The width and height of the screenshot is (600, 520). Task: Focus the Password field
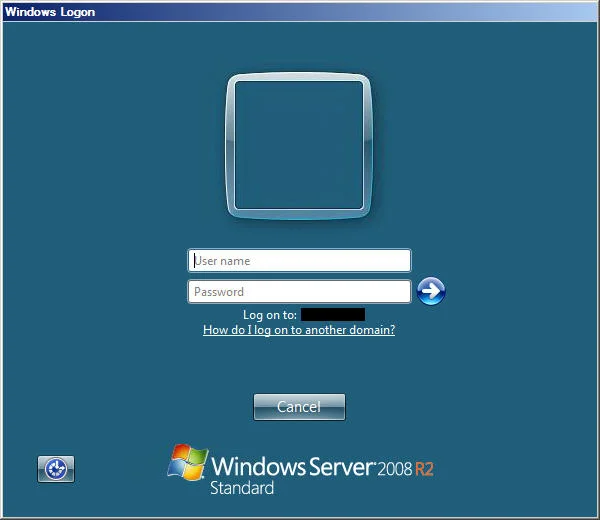click(299, 292)
